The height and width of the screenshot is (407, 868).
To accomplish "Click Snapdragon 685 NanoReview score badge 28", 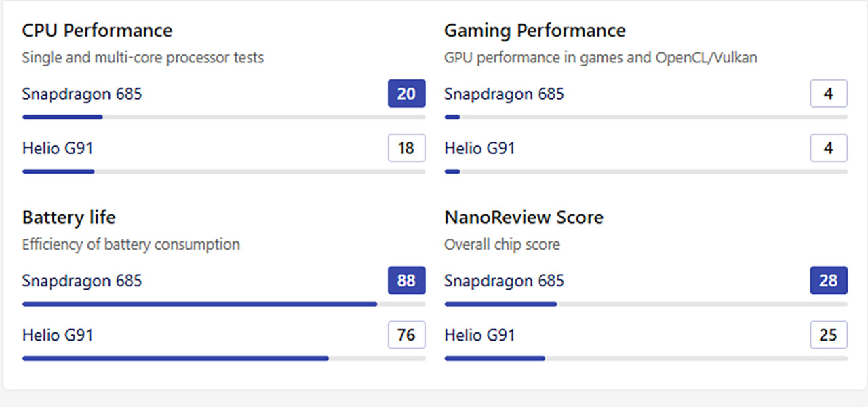I will [x=829, y=281].
